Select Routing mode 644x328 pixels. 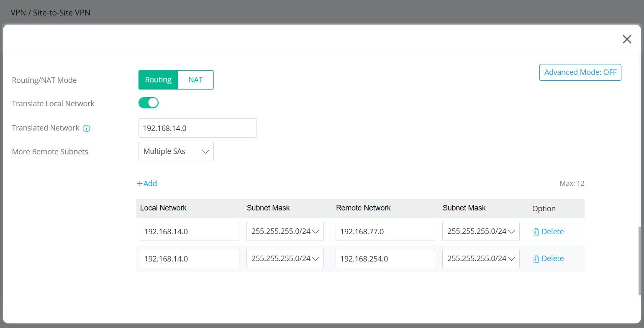tap(158, 80)
